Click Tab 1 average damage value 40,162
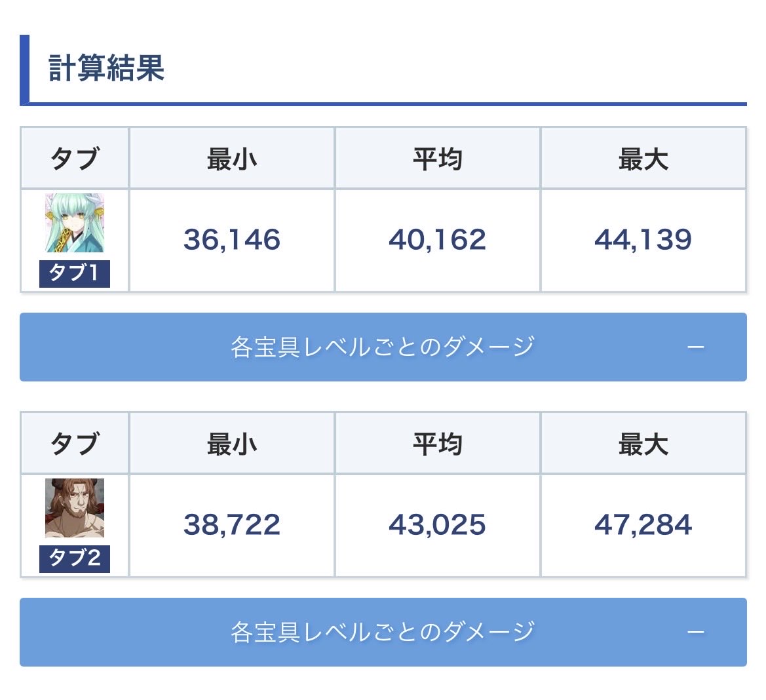 point(437,240)
